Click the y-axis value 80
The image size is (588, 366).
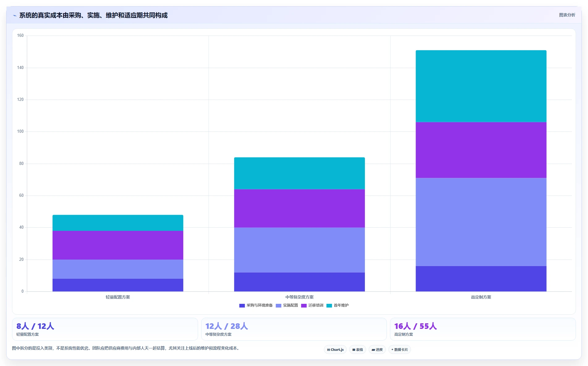21,164
